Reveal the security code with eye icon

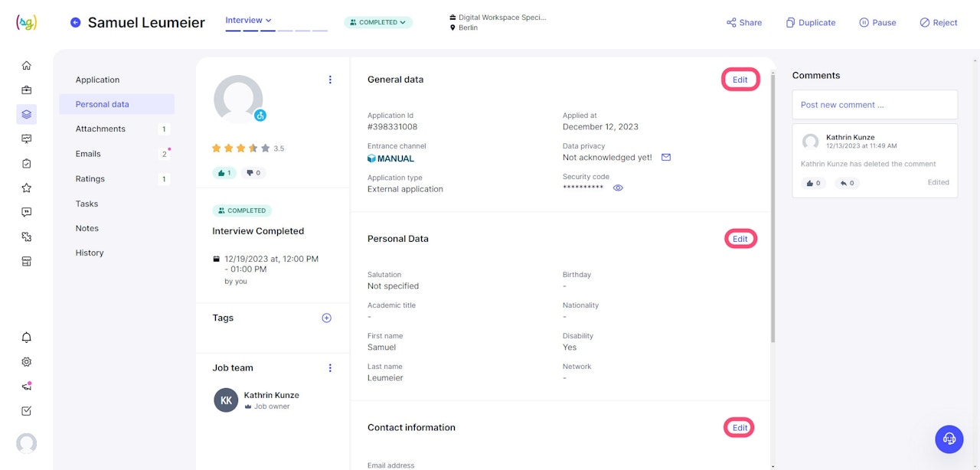[x=618, y=188]
